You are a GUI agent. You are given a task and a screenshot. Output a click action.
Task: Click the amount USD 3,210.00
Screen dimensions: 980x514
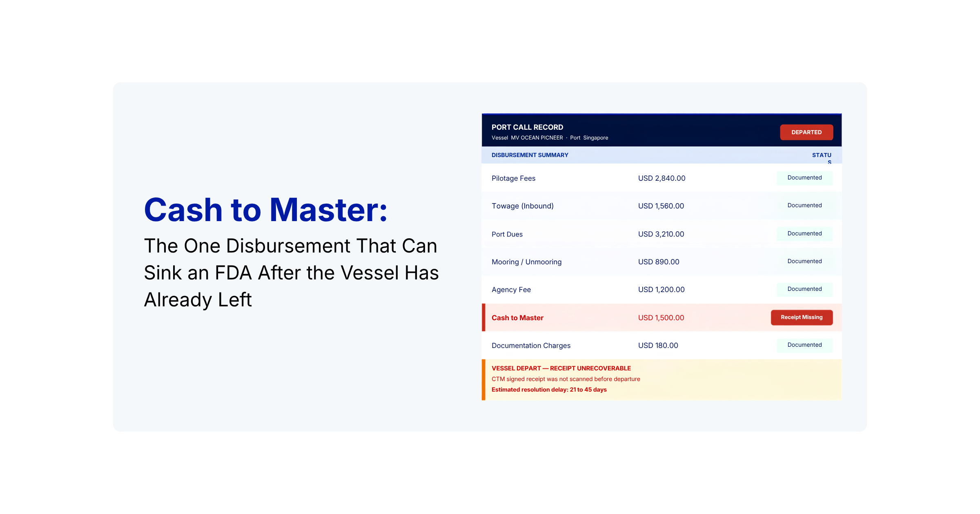pyautogui.click(x=661, y=234)
